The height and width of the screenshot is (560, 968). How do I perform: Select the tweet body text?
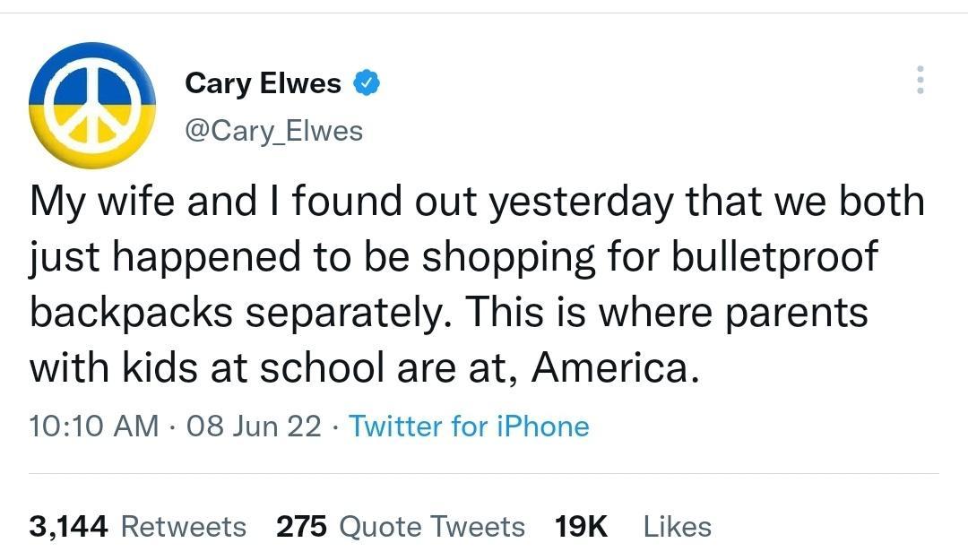point(448,282)
